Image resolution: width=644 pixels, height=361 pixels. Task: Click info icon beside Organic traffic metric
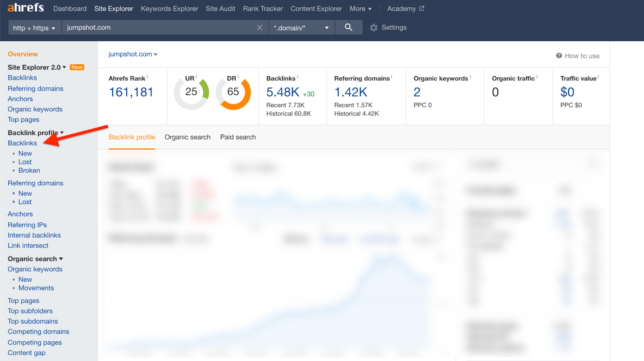click(x=537, y=76)
